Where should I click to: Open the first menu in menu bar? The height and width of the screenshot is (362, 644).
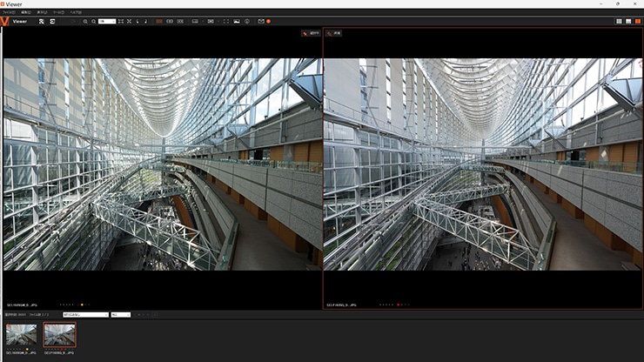pos(9,13)
